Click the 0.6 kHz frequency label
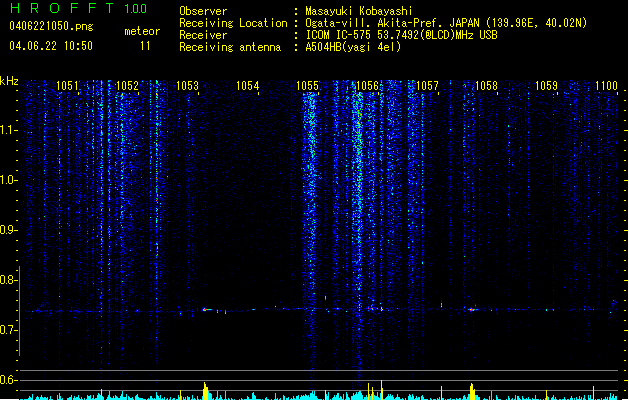629x400 pixels. pyautogui.click(x=8, y=380)
